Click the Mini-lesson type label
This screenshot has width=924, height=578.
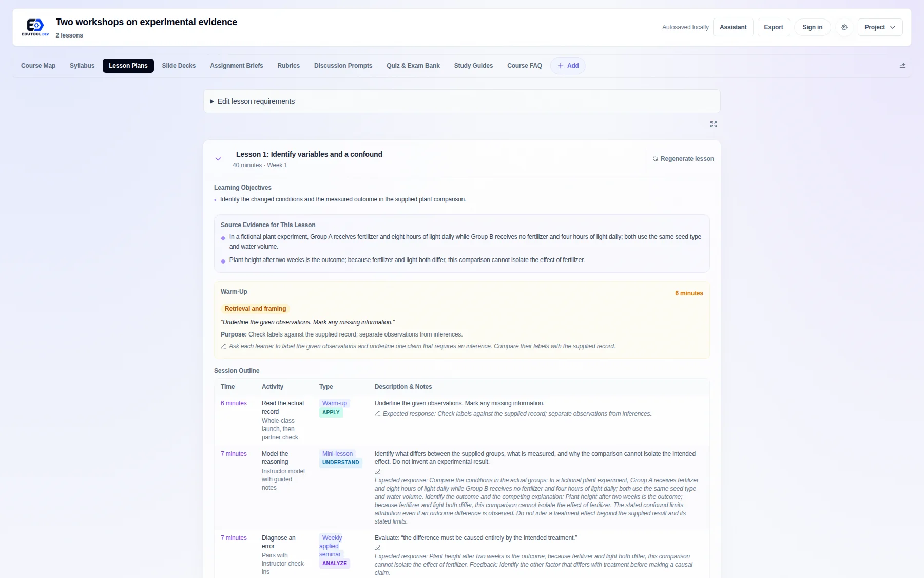pos(337,454)
